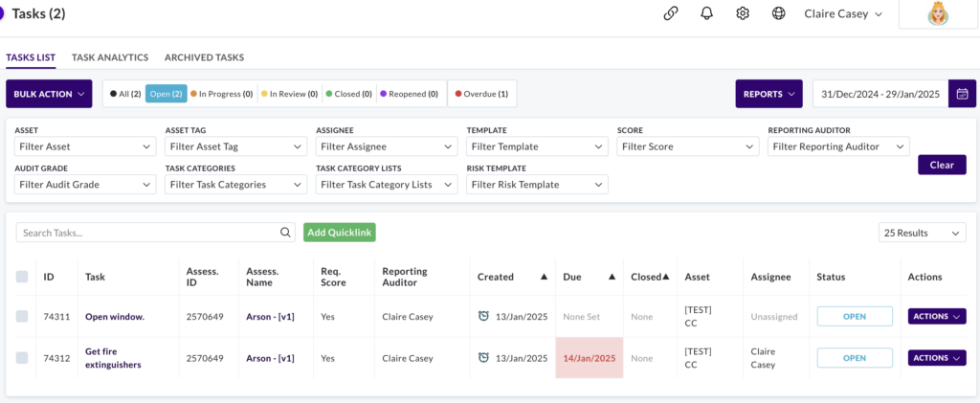980x403 pixels.
Task: Select checkbox for task 74312
Action: [x=22, y=358]
